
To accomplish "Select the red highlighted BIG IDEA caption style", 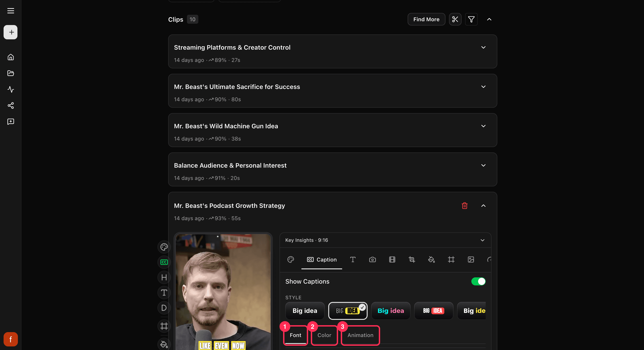I will point(434,311).
